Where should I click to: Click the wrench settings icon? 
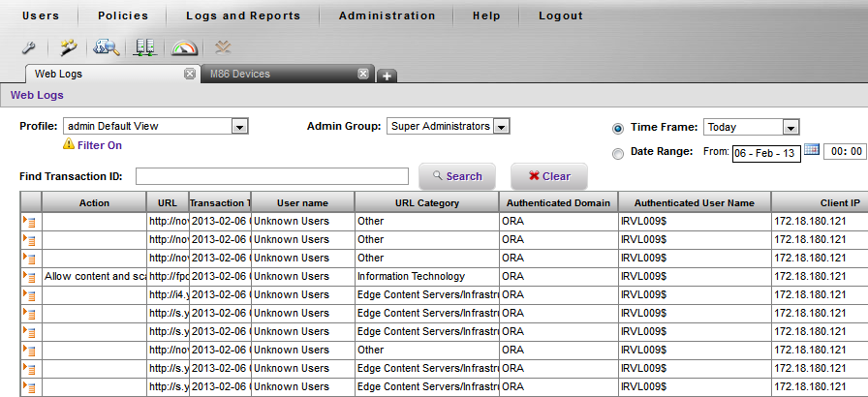click(29, 47)
